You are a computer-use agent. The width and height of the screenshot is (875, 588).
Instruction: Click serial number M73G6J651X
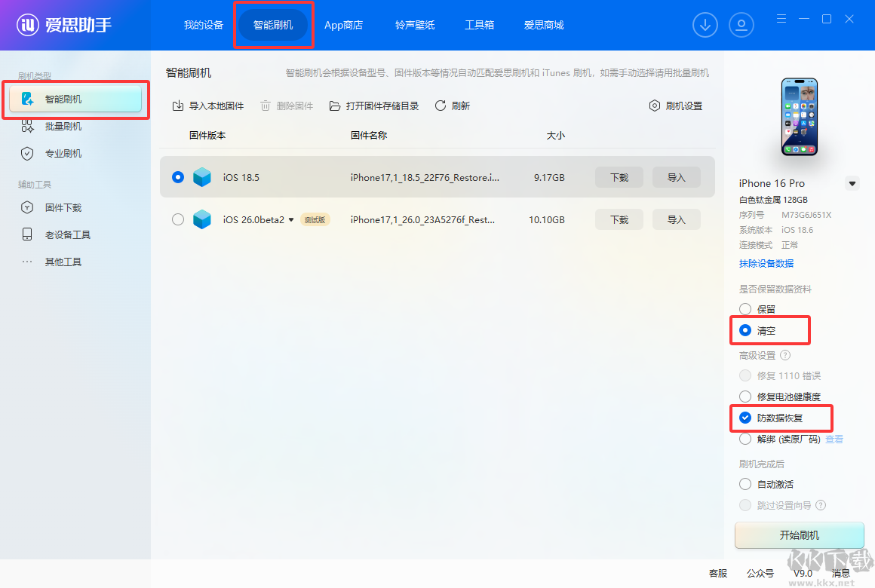click(806, 215)
